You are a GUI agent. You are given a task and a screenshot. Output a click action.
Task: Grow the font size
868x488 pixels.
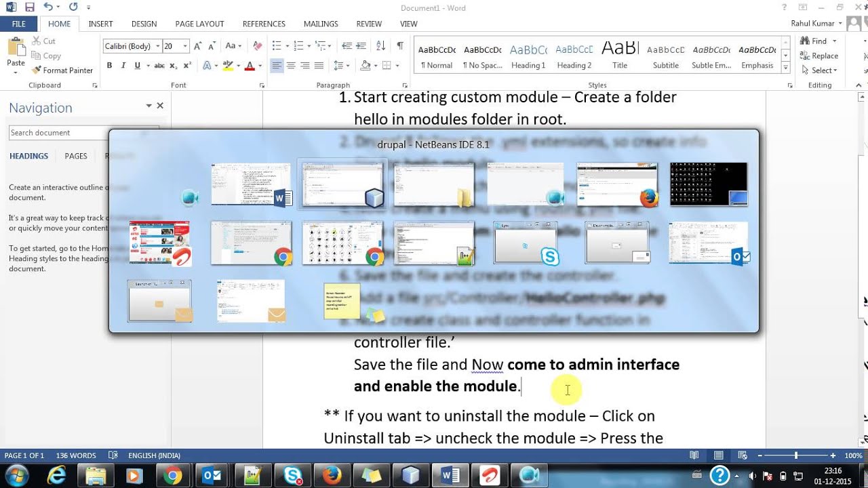point(197,46)
